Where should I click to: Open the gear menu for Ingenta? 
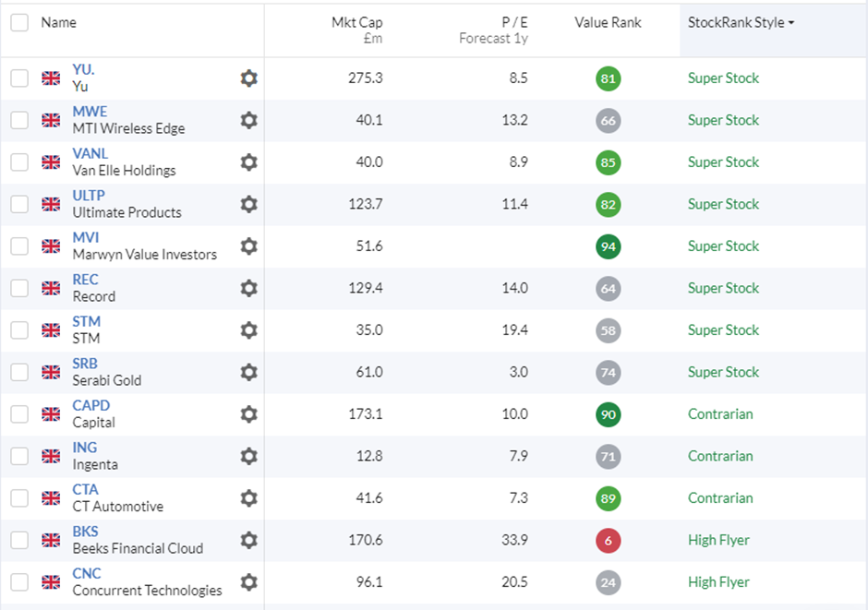click(x=248, y=456)
